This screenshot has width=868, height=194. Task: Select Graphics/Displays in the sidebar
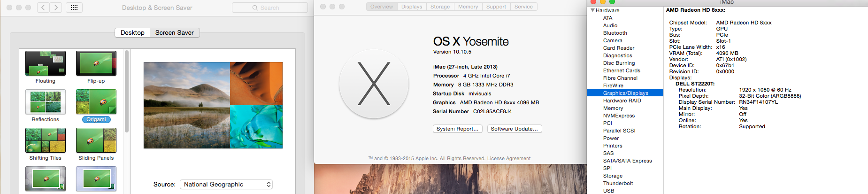625,93
